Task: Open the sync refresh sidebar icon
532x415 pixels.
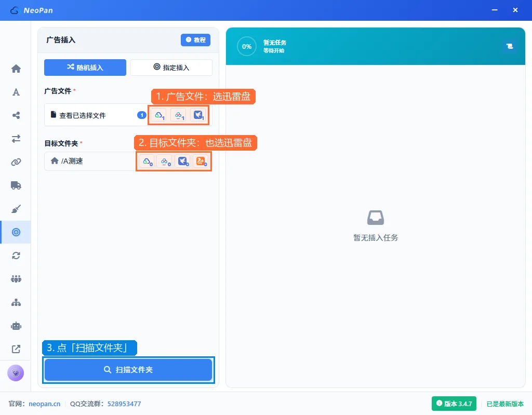Action: click(x=16, y=256)
